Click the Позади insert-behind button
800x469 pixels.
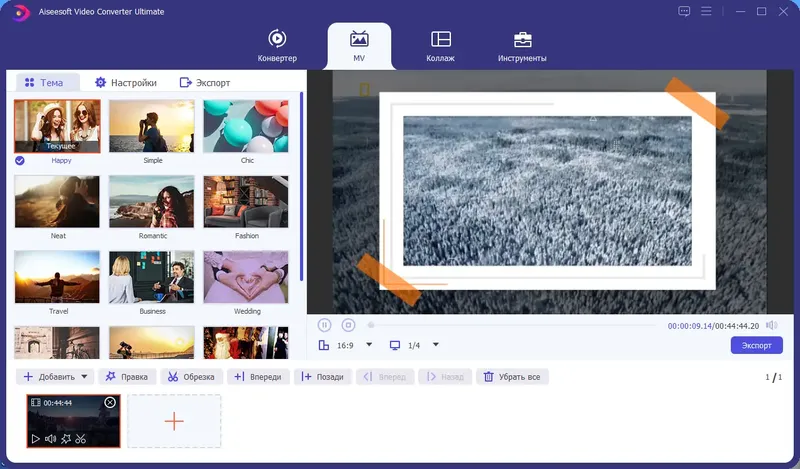(x=322, y=377)
